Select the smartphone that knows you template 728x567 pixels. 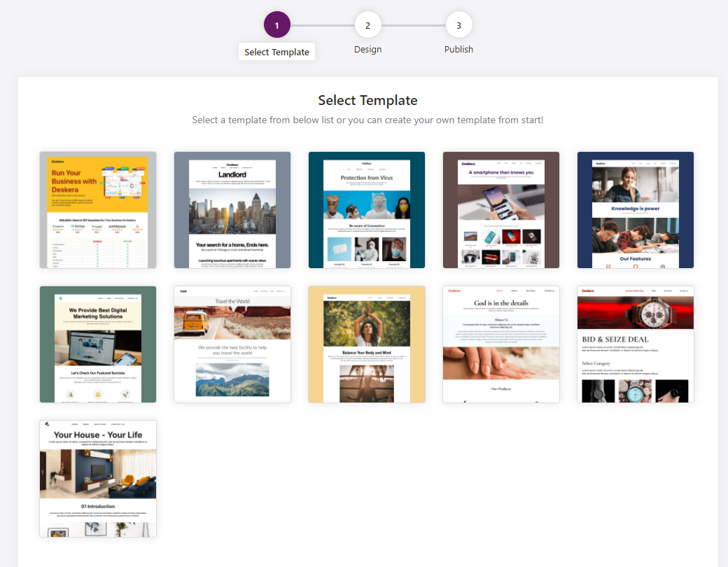click(501, 210)
